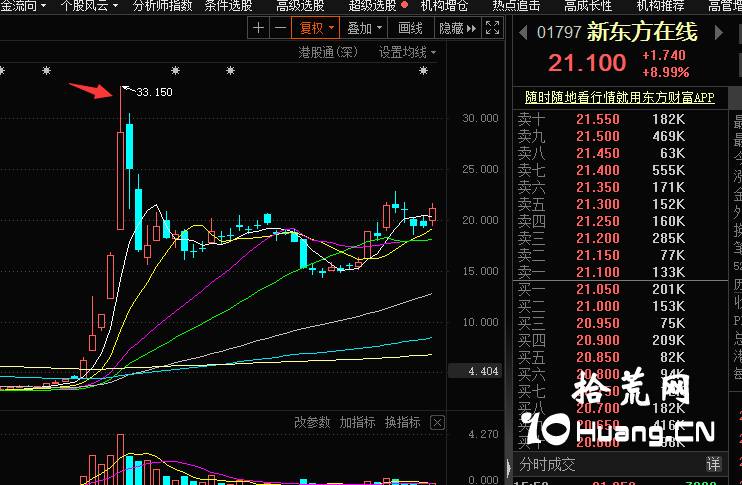Screen dimensions: 742x485
Task: Click the 4.404 price axis marker
Action: pyautogui.click(x=475, y=371)
